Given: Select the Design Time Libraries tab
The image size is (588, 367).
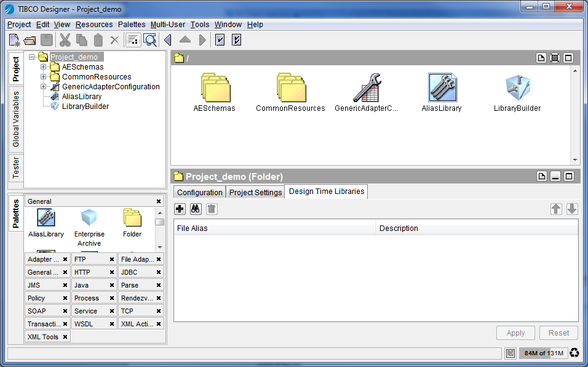Looking at the screenshot, I should pyautogui.click(x=326, y=192).
